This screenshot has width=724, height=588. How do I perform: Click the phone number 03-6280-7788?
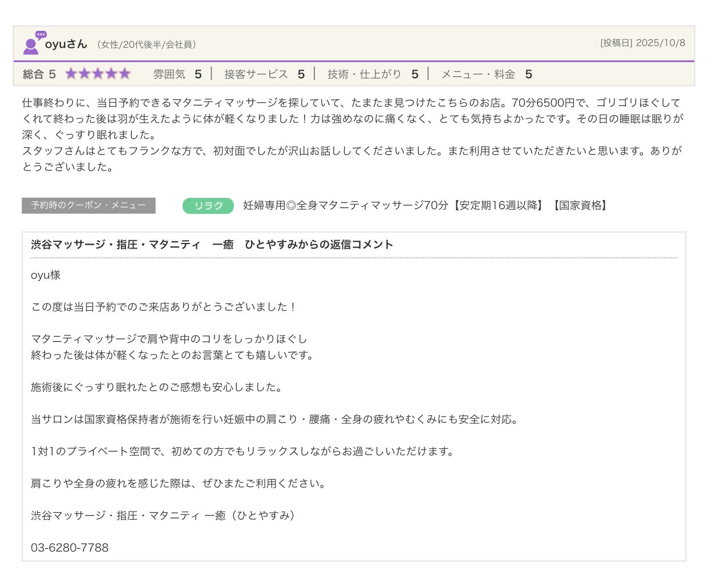coord(70,548)
